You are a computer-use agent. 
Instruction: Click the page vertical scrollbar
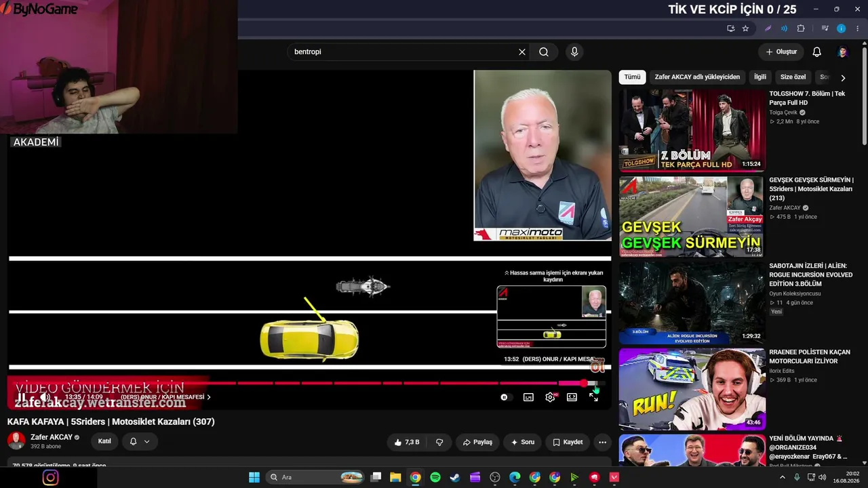(865, 95)
